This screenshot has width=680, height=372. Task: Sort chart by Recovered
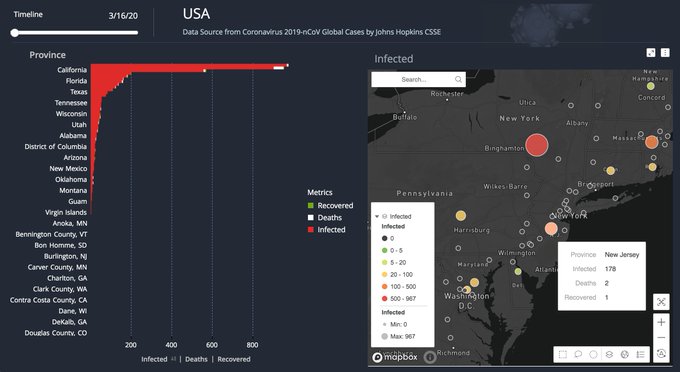click(234, 359)
